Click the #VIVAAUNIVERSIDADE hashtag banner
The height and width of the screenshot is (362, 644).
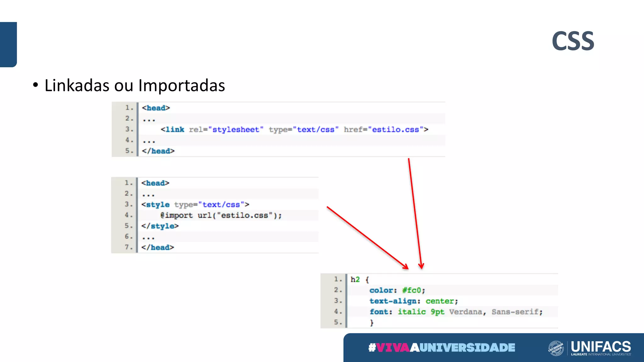[442, 348]
